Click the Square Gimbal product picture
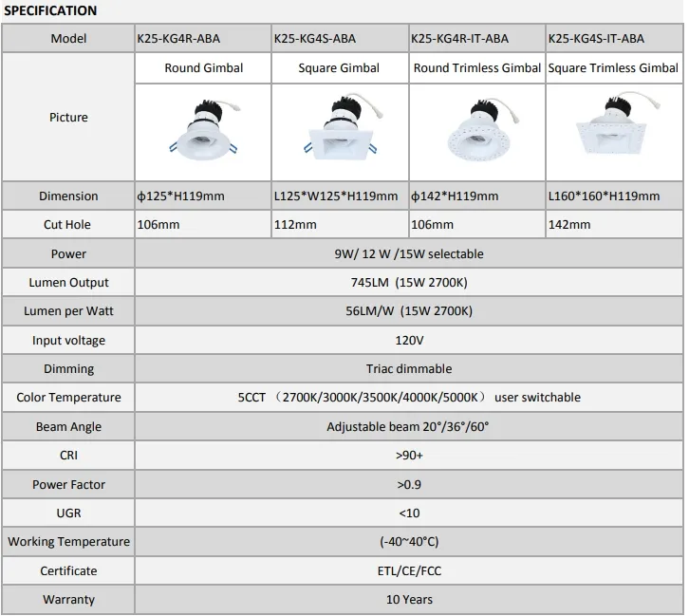Image resolution: width=689 pixels, height=616 pixels. click(339, 132)
